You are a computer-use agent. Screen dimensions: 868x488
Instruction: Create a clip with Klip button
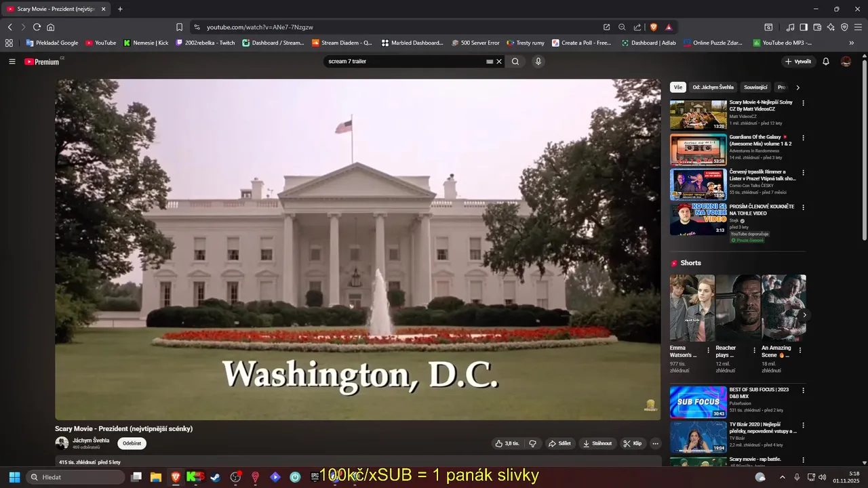click(x=633, y=443)
